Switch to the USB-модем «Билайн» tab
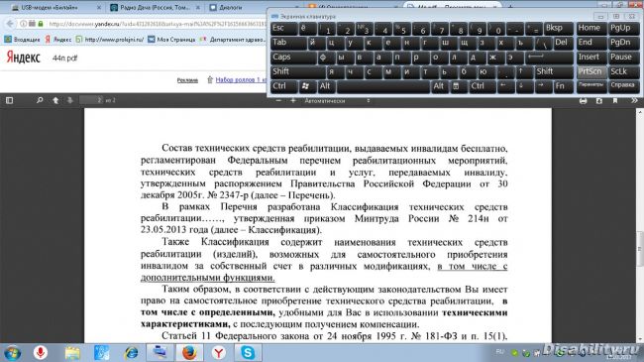This screenshot has height=362, width=644. click(x=50, y=7)
